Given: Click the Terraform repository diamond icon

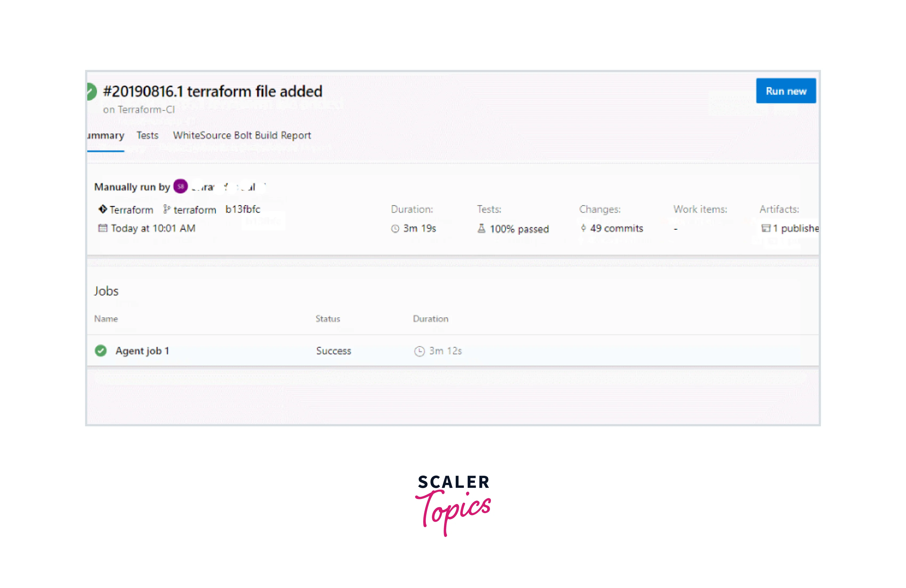Looking at the screenshot, I should tap(102, 209).
